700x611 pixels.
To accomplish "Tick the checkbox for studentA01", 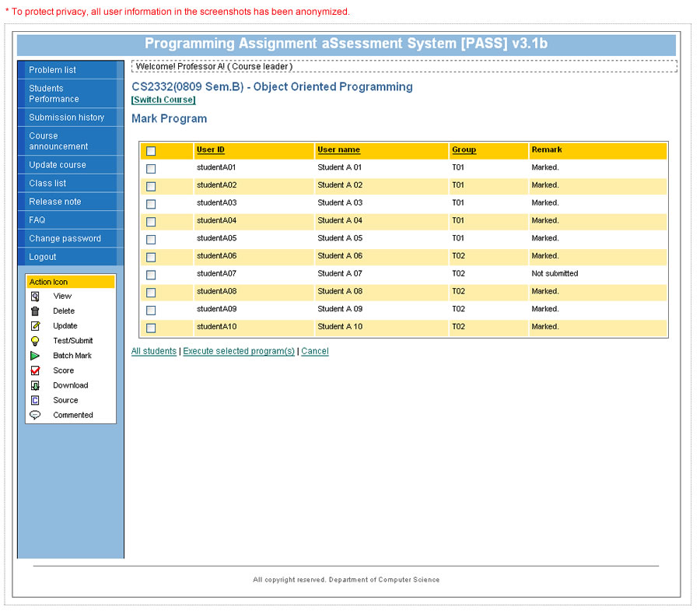I will coord(151,168).
